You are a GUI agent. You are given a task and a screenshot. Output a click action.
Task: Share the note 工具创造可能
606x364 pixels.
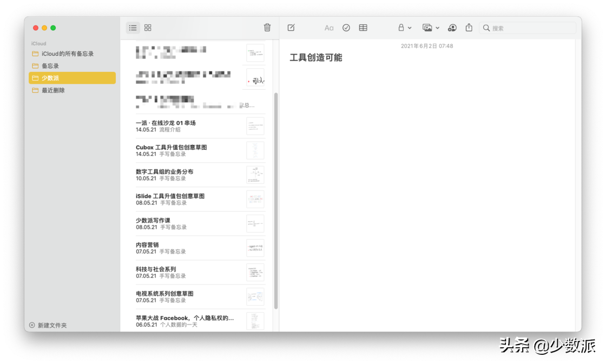coord(469,28)
